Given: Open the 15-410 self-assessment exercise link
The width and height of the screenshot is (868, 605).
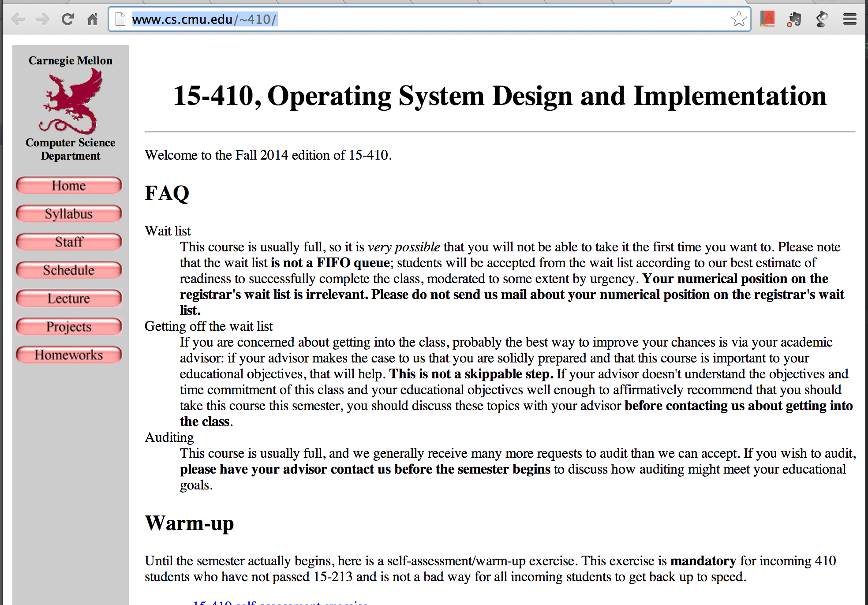Looking at the screenshot, I should (281, 602).
